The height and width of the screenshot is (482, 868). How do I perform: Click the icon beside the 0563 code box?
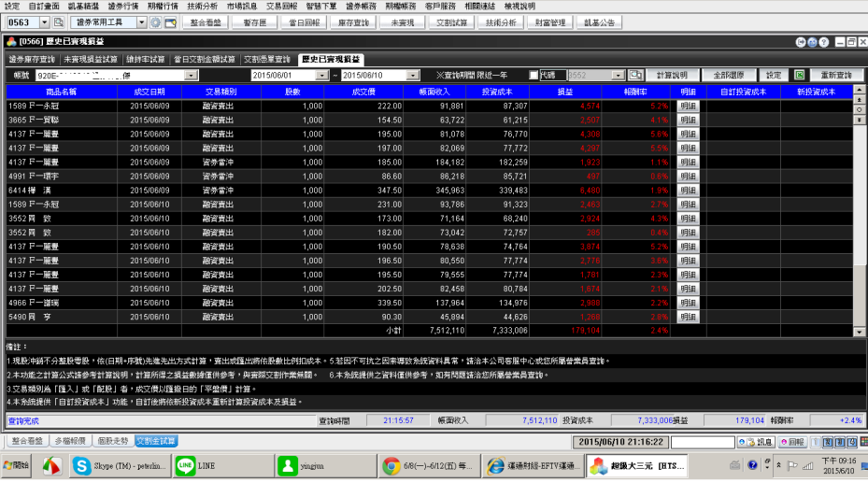click(x=58, y=21)
